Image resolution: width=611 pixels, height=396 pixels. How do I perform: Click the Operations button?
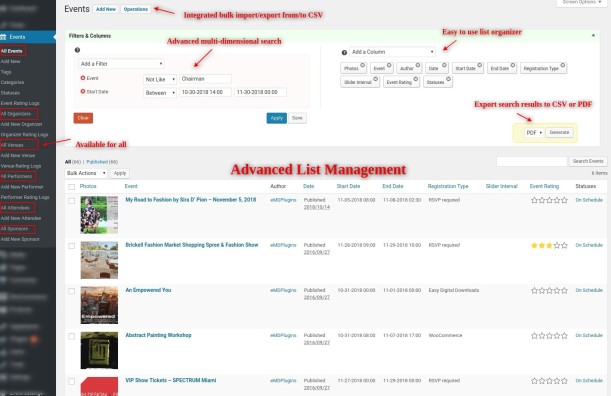pyautogui.click(x=136, y=9)
